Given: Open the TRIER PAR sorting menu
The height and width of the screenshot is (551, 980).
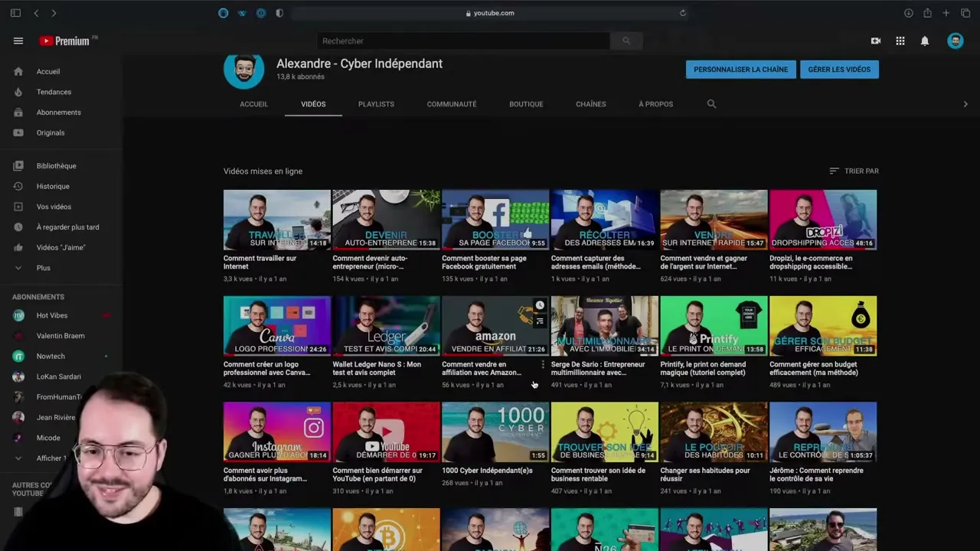Looking at the screenshot, I should pos(854,171).
